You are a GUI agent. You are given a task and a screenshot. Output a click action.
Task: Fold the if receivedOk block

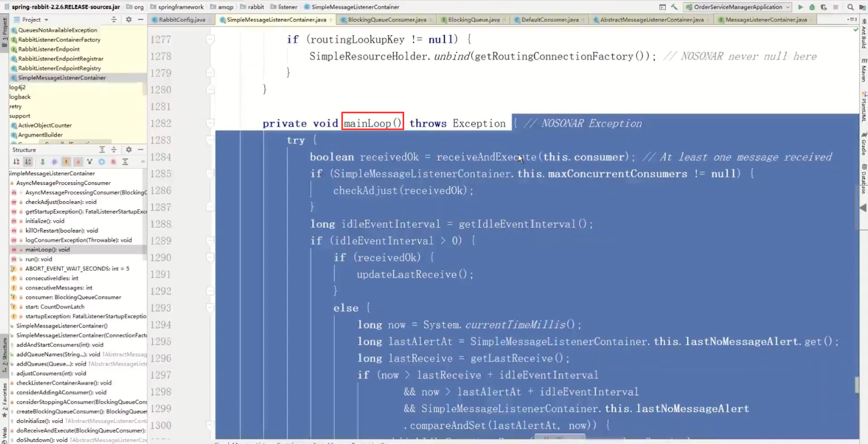[210, 258]
